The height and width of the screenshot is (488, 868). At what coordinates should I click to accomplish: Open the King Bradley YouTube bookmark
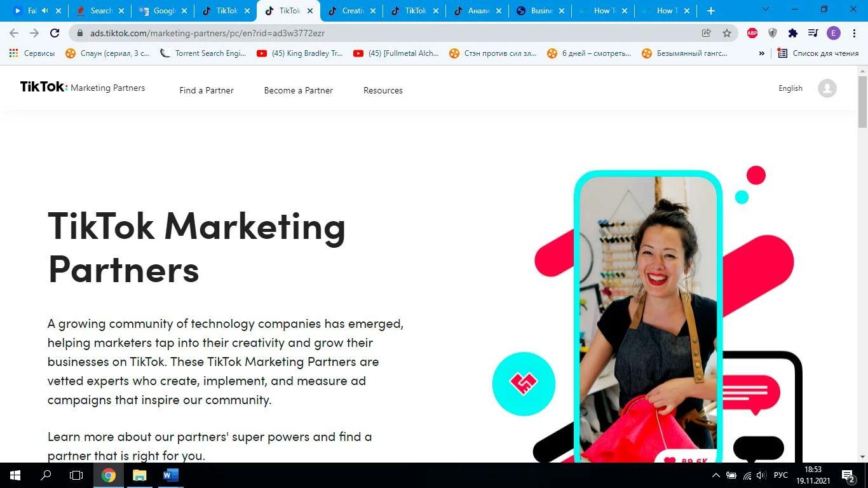pos(300,53)
